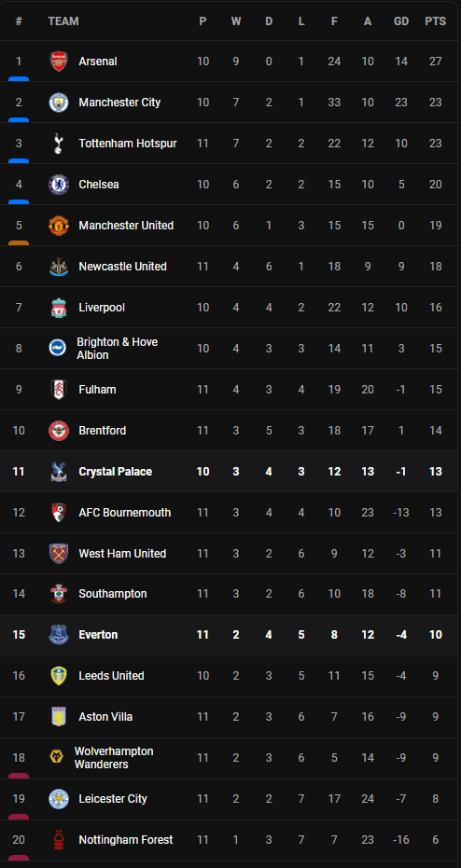Viewport: 461px width, 868px height.
Task: Click the Brighton & Hove Albion logo
Action: [58, 348]
